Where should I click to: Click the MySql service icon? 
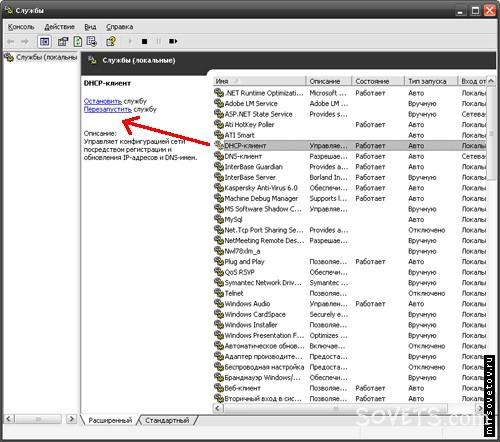pos(219,219)
